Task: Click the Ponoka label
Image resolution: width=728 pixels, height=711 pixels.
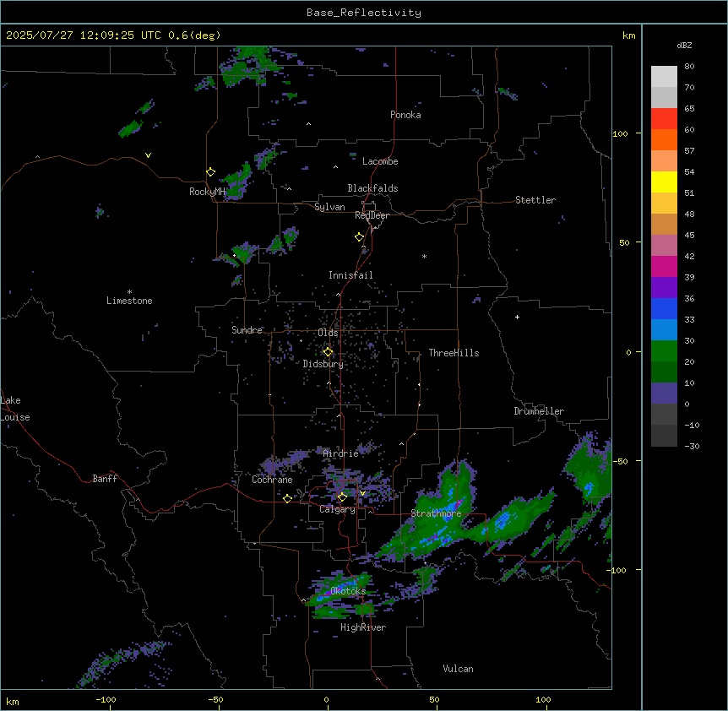Action: click(405, 115)
